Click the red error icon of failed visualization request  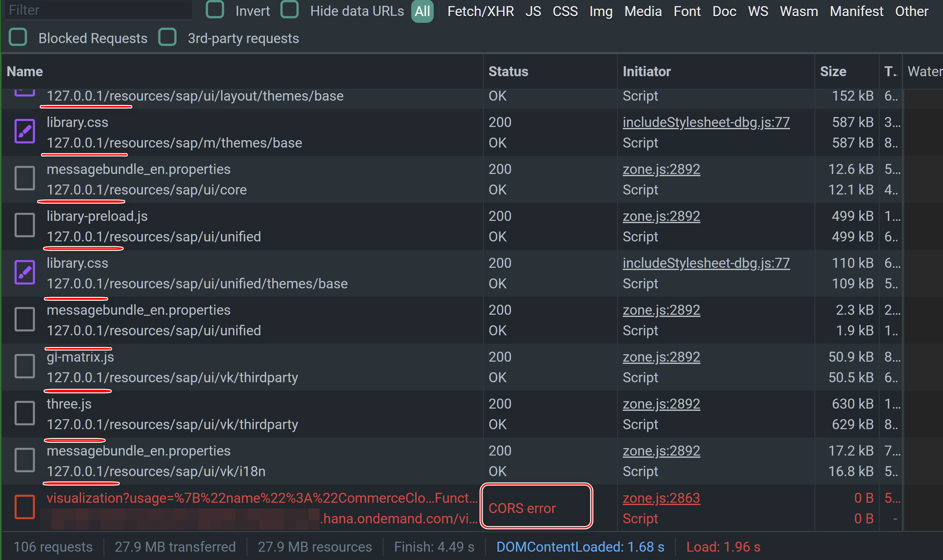[x=24, y=507]
